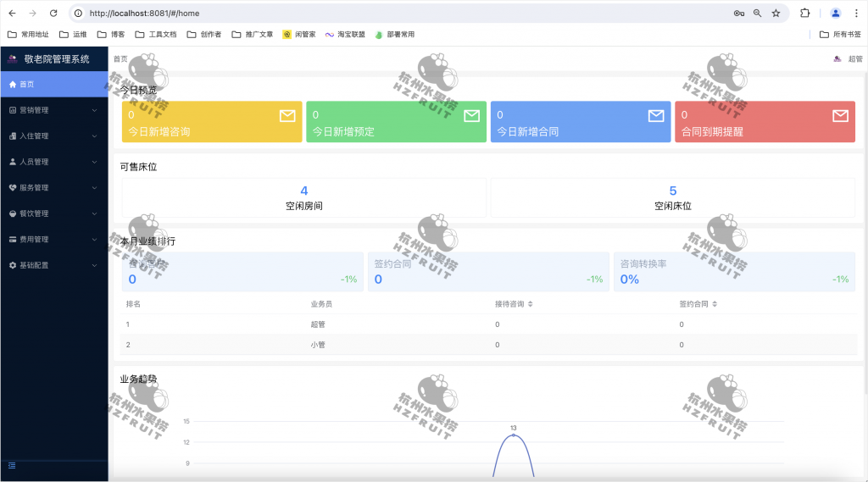868x482 pixels.
Task: Go back using the browser back arrow
Action: [12, 14]
